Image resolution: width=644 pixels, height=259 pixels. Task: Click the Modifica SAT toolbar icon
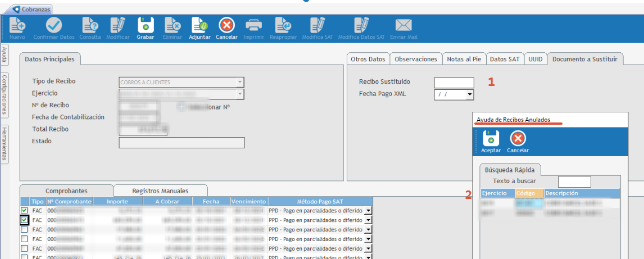(x=317, y=25)
